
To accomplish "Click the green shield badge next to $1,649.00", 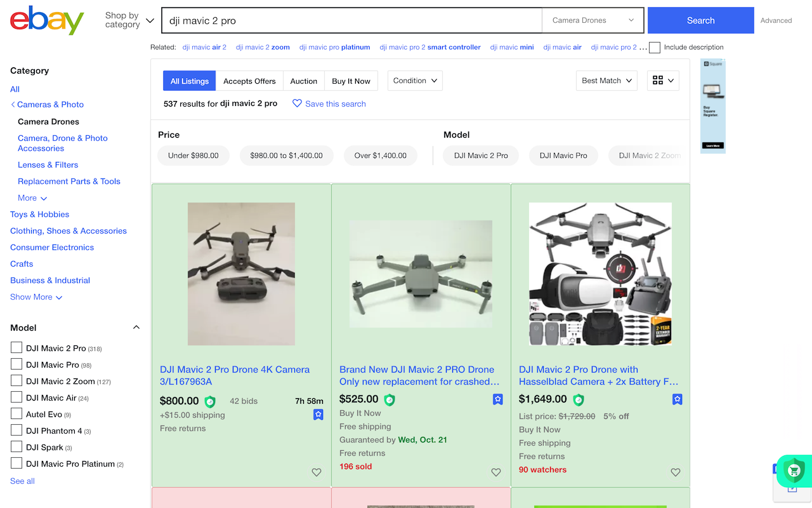I will click(579, 400).
